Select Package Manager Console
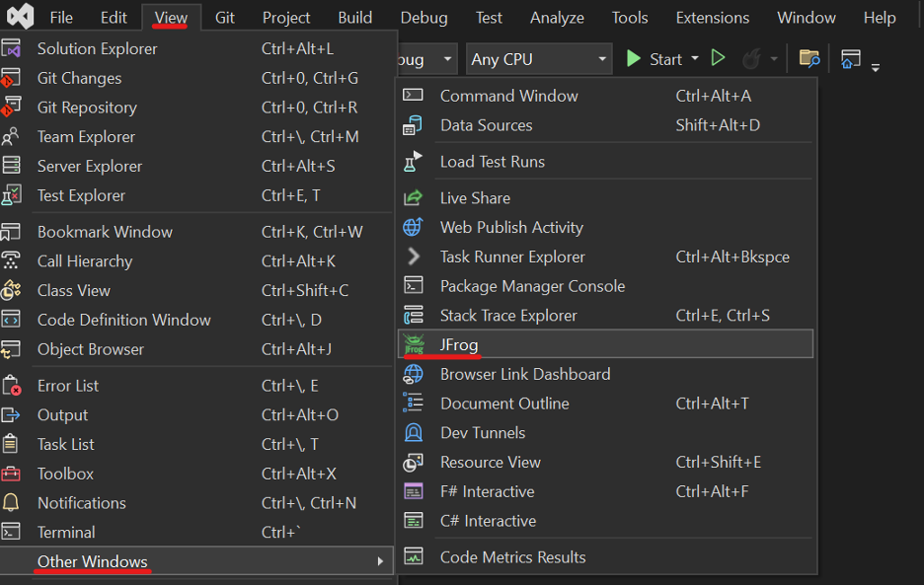 pos(532,286)
